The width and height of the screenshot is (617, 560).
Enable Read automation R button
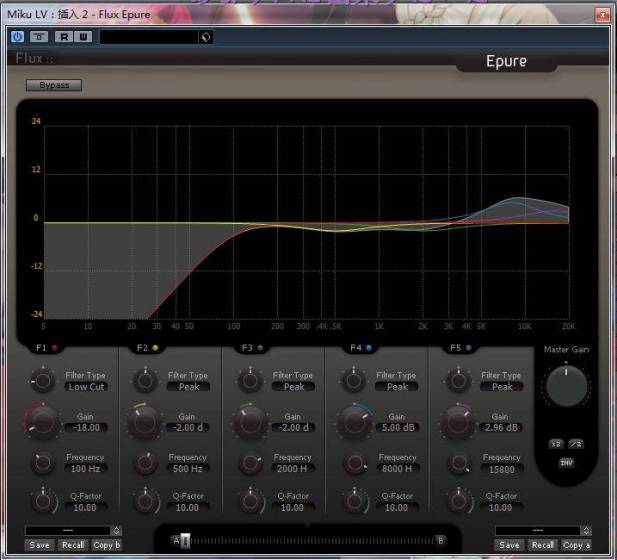[64, 37]
